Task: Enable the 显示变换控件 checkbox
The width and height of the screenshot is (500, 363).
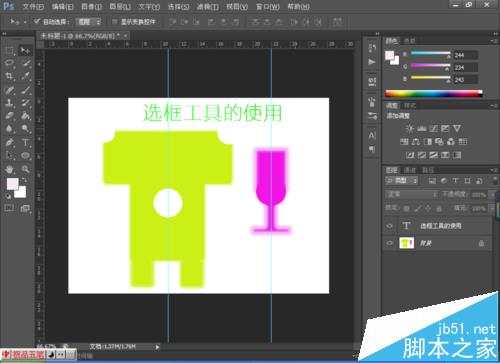Action: (114, 22)
